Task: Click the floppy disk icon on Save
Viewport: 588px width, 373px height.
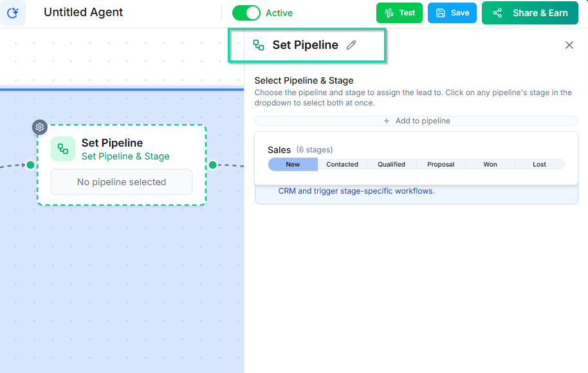Action: tap(440, 12)
